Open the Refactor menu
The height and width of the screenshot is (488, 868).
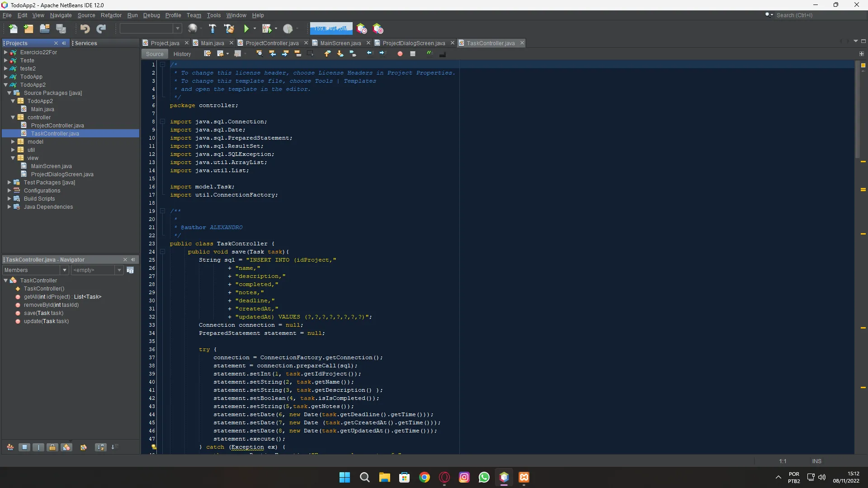111,15
